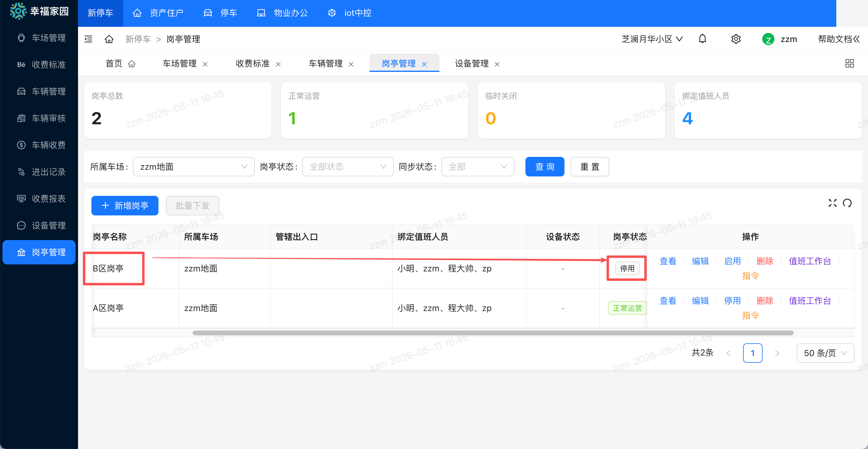Click the 查询 button

click(545, 166)
